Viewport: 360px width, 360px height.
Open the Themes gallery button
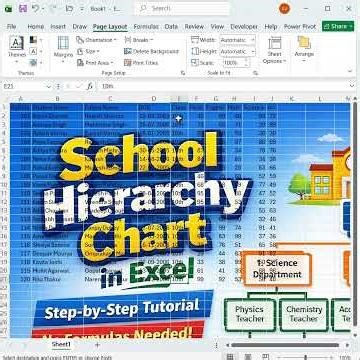pyautogui.click(x=17, y=49)
